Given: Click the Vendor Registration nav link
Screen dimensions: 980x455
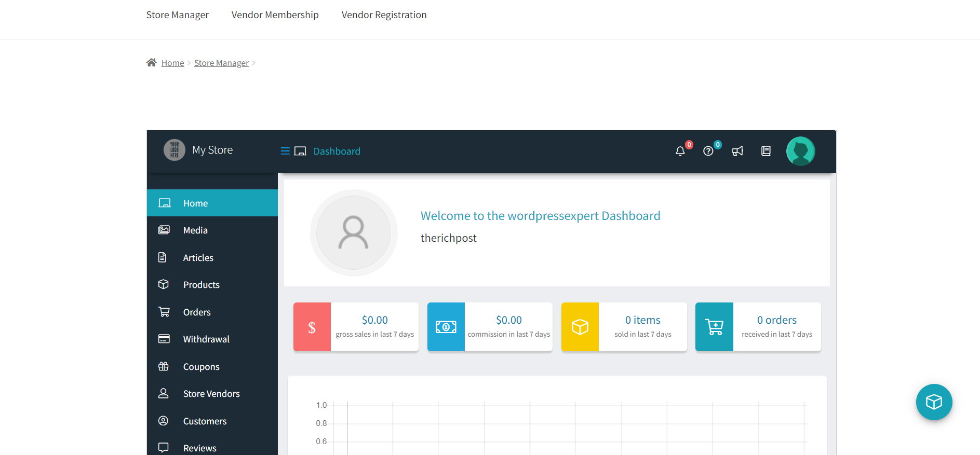Looking at the screenshot, I should (x=384, y=15).
